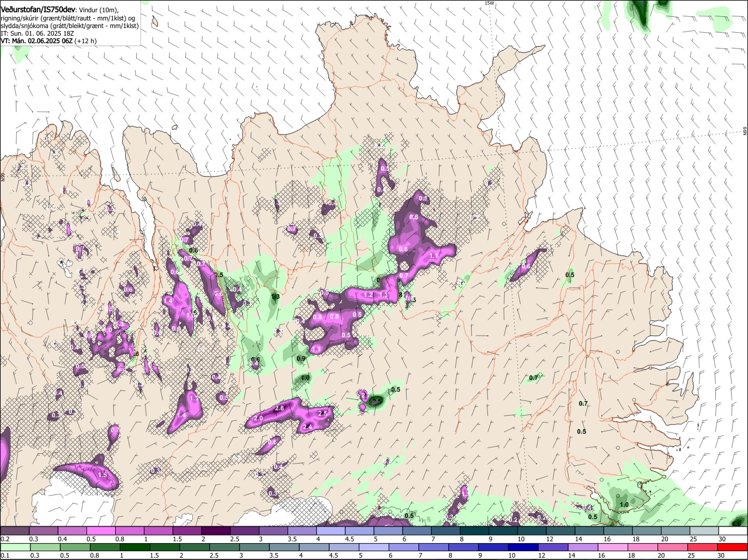The image size is (748, 560).
Task: Select white 30 swatch at upper legend end
Action: coord(733,530)
